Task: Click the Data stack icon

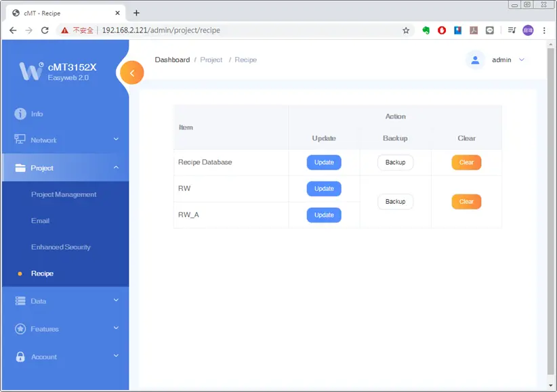Action: click(20, 301)
